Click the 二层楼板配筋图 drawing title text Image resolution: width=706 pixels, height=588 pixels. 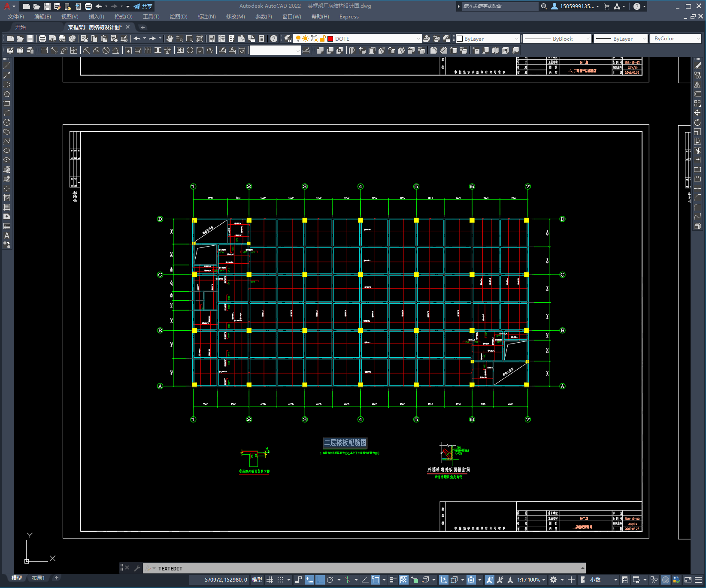345,443
